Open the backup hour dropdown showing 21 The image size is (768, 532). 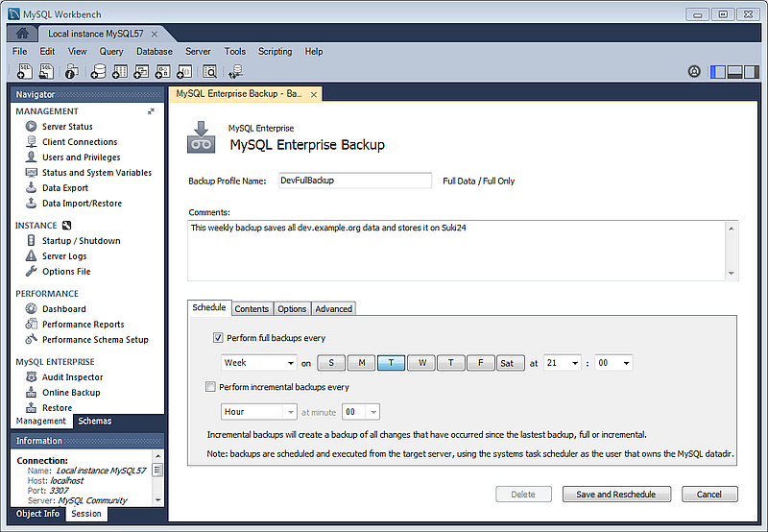tap(563, 363)
